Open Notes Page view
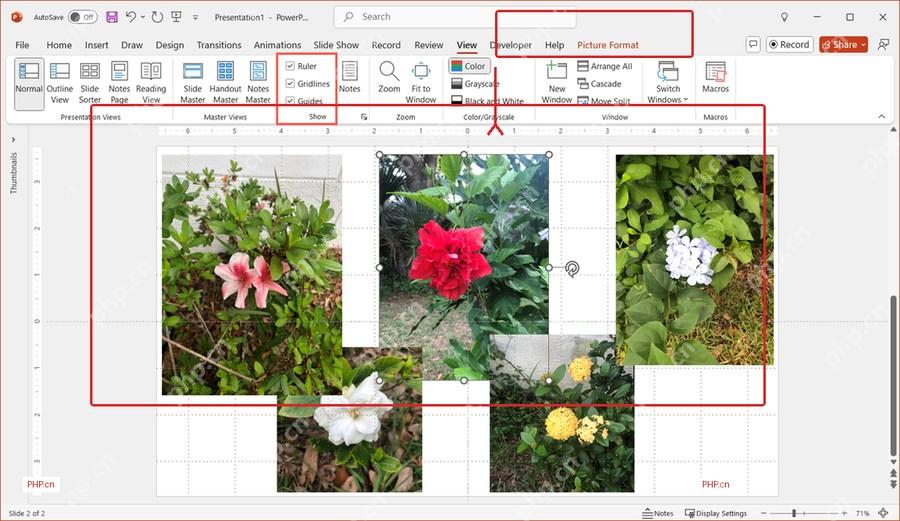900x521 pixels. pyautogui.click(x=119, y=83)
